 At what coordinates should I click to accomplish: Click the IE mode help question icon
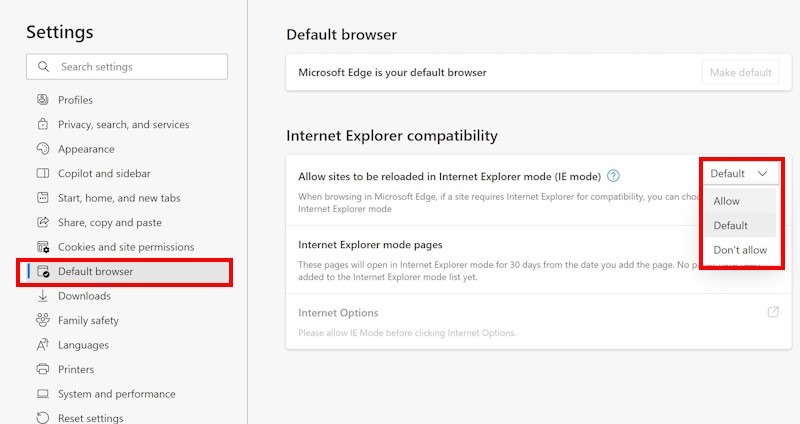click(614, 177)
